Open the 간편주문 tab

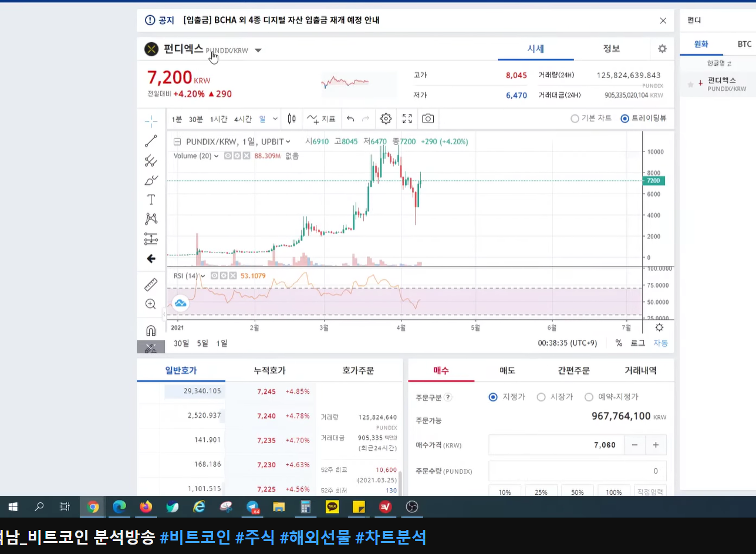(574, 370)
